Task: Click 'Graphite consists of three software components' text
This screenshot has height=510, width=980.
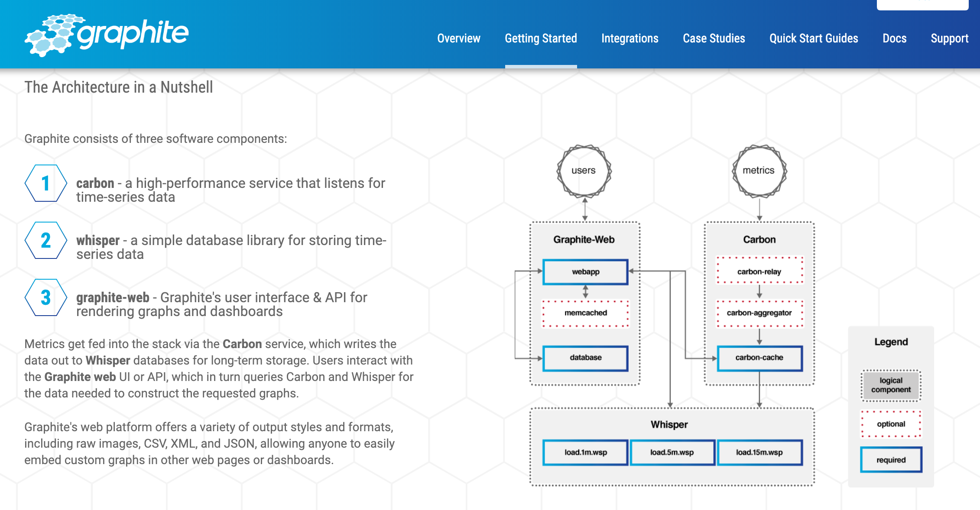Action: coord(156,139)
